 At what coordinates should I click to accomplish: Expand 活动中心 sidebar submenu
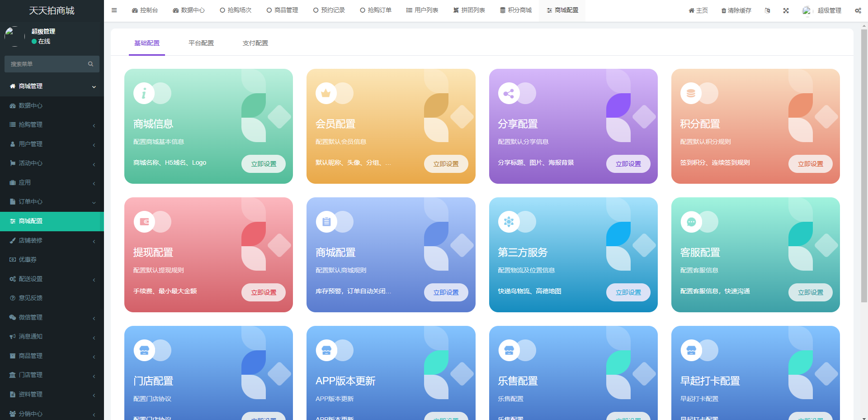pyautogui.click(x=52, y=163)
